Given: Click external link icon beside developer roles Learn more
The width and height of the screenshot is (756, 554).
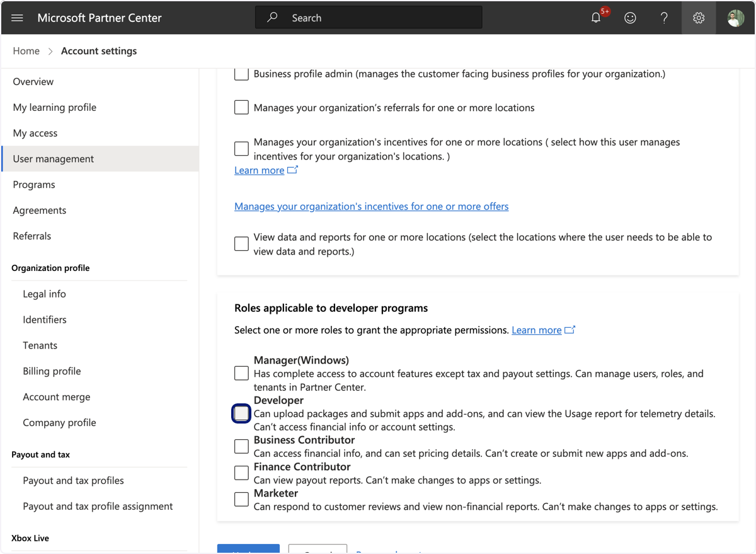Looking at the screenshot, I should [570, 330].
